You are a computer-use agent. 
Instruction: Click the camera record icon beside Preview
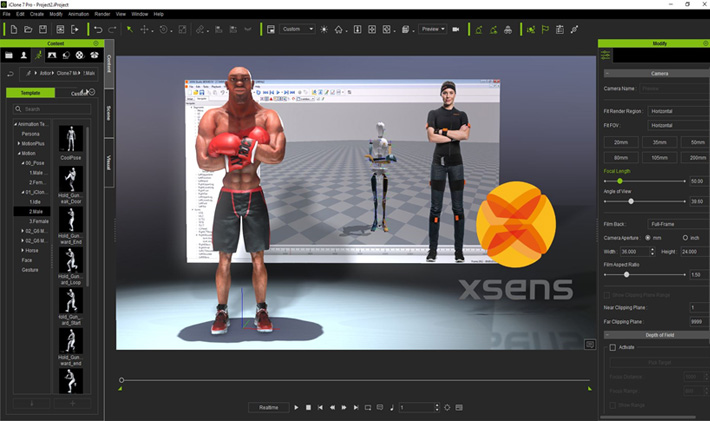(456, 29)
